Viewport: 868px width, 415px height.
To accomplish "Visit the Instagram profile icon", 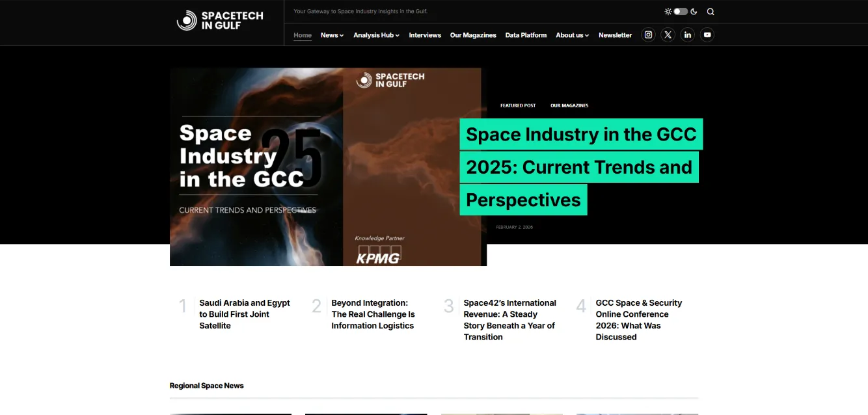I will coord(648,35).
